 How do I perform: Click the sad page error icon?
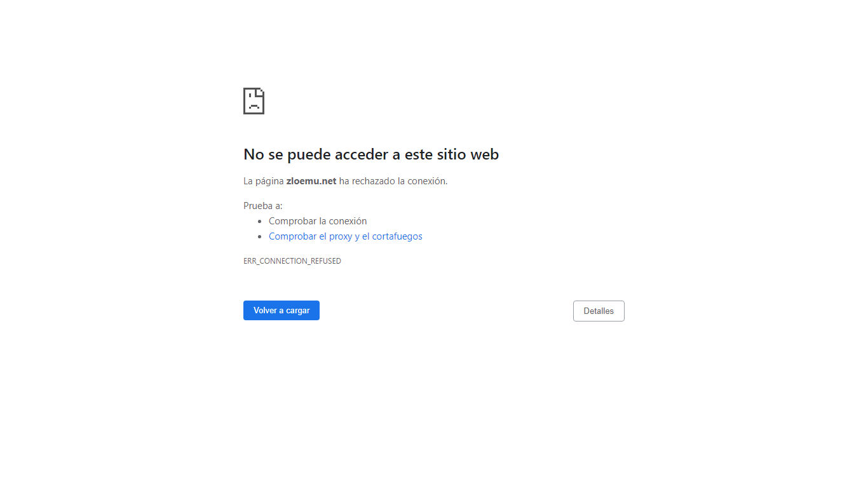coord(254,101)
